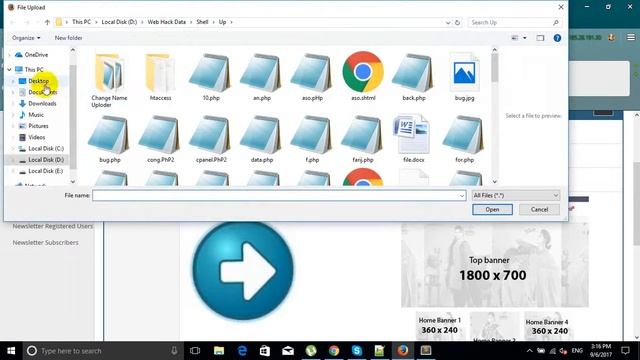Select the back.php file

pyautogui.click(x=413, y=77)
